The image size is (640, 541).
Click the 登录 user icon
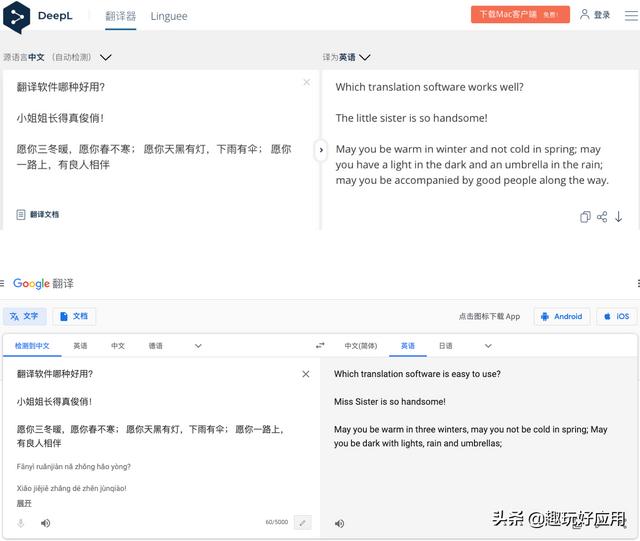click(x=584, y=15)
